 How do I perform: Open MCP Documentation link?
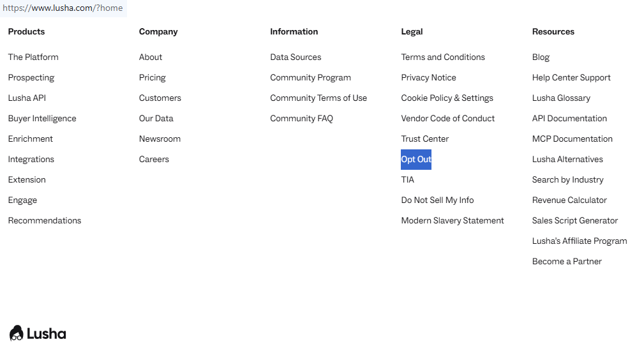572,139
